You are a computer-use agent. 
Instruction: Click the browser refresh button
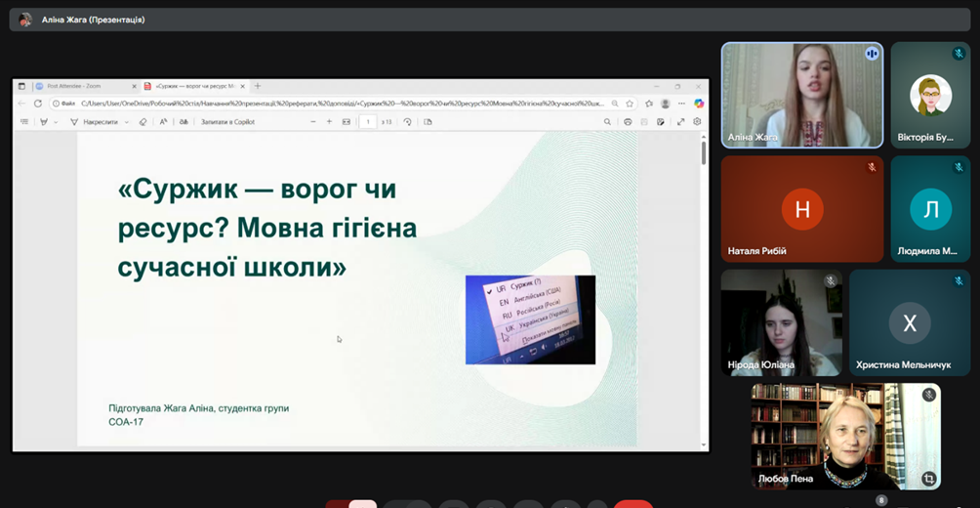coord(38,104)
